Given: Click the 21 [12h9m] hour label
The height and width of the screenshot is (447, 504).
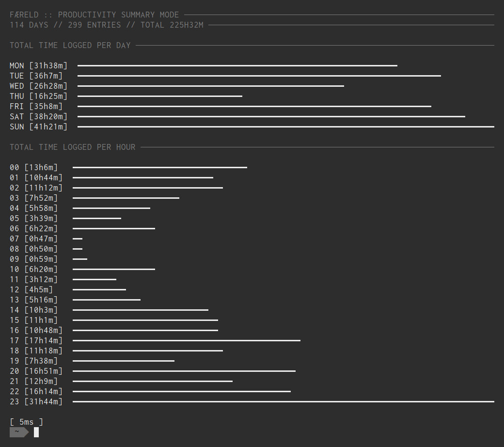Looking at the screenshot, I should point(34,382).
